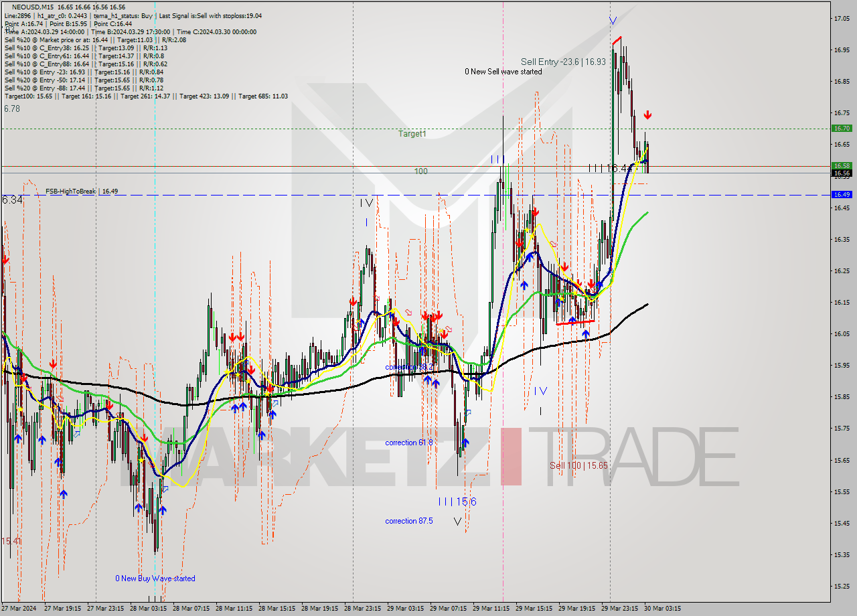The width and height of the screenshot is (857, 616).
Task: Click the '6.34' label
Action: pyautogui.click(x=12, y=200)
